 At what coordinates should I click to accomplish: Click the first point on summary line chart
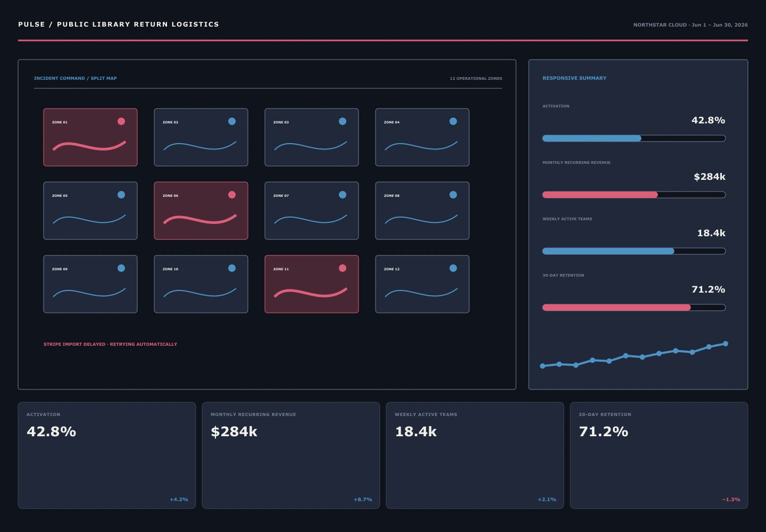pos(543,366)
